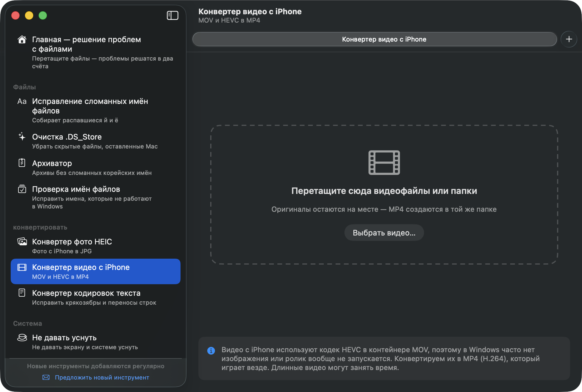The height and width of the screenshot is (392, 582).
Task: Click the Перетащите сюда видеофайлы или папки heading
Action: pos(384,191)
